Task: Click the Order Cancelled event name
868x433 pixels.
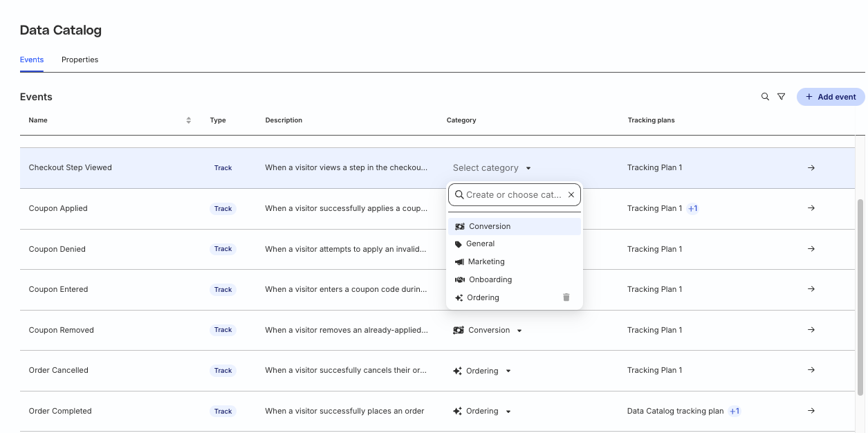Action: [59, 370]
